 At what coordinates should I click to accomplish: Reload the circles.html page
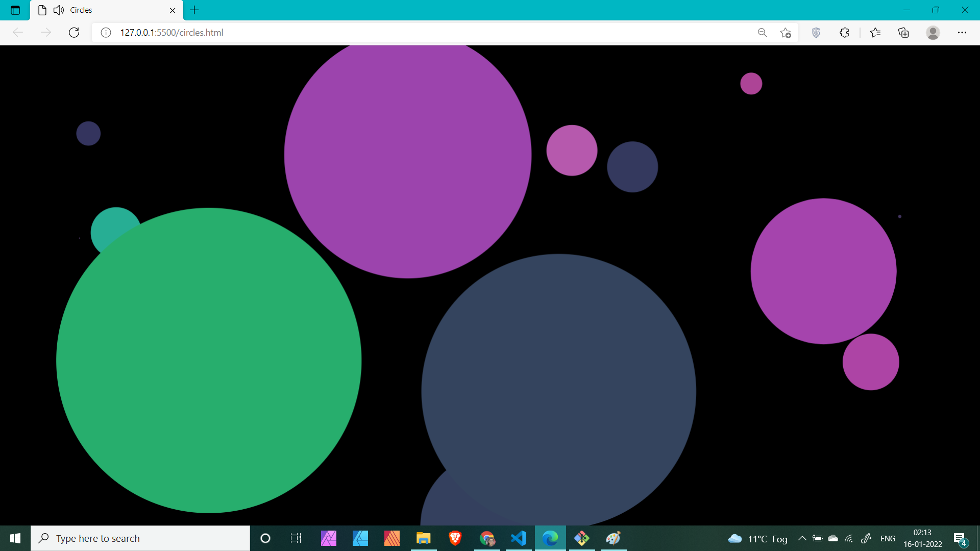74,33
